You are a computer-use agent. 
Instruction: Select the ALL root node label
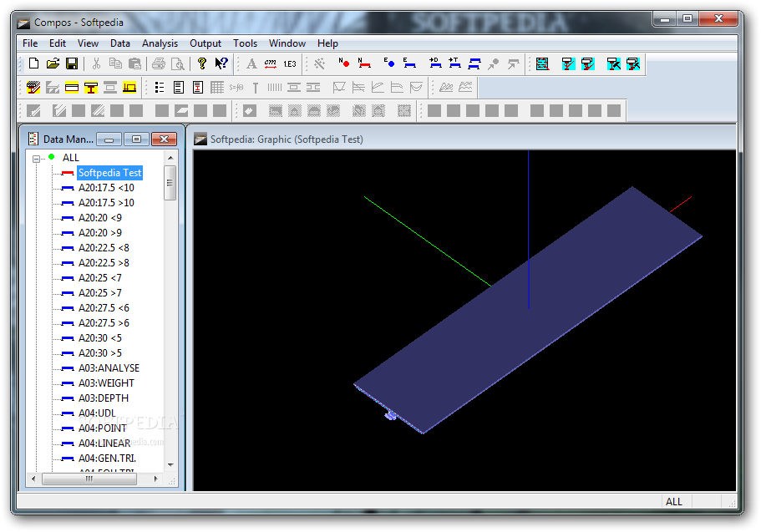70,158
